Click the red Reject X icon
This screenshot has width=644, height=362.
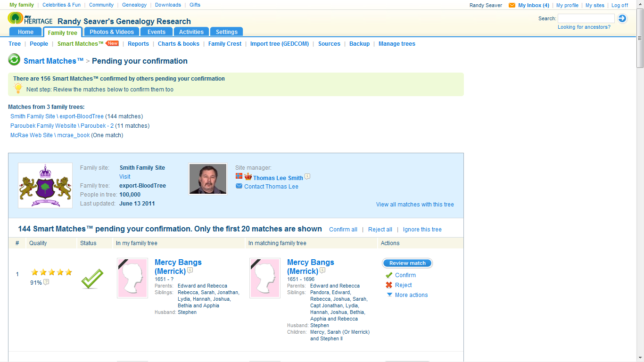[389, 285]
